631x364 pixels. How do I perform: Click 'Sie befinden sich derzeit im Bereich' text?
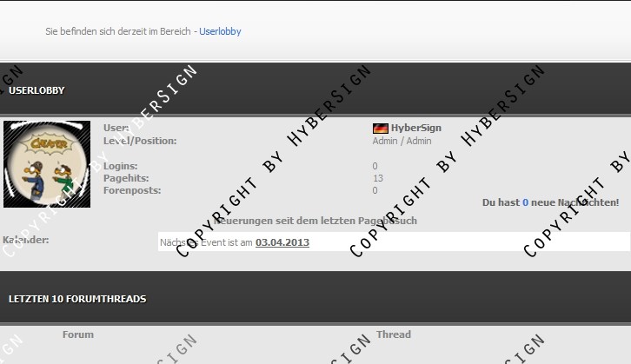click(118, 31)
